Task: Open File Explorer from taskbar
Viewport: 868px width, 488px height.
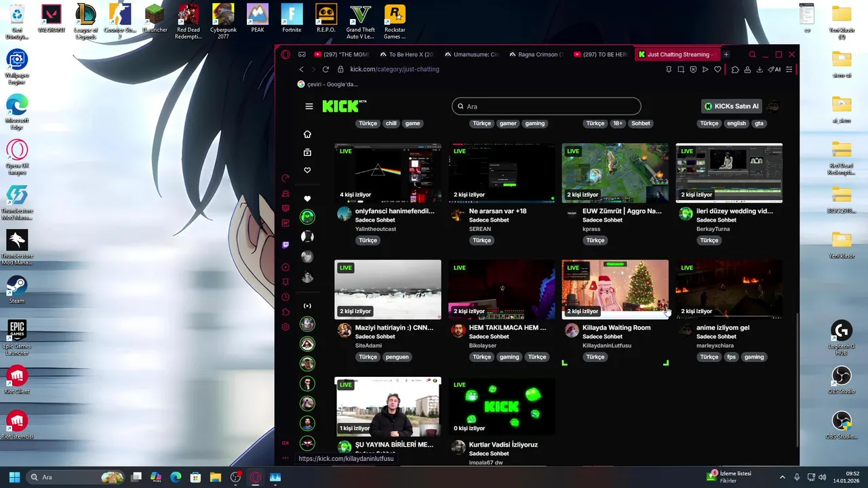Action: 215,477
